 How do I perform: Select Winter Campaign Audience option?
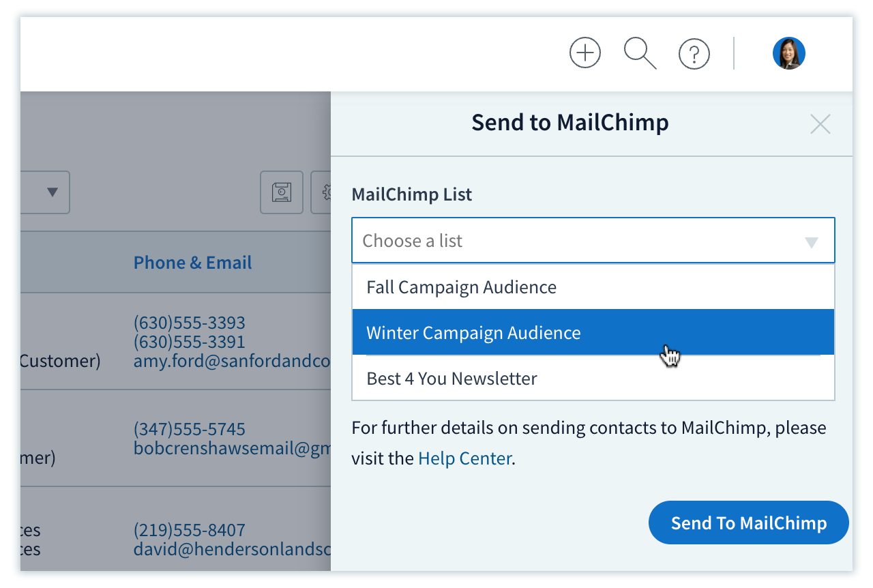(593, 333)
